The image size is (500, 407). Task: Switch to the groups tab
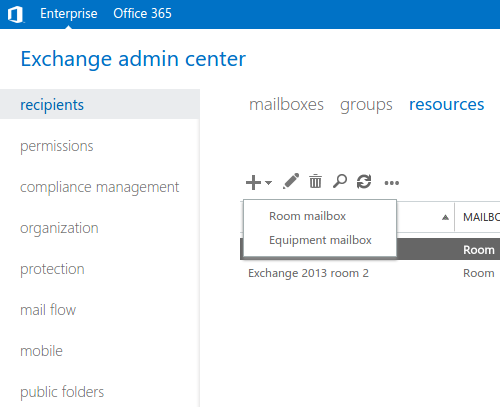pos(366,105)
